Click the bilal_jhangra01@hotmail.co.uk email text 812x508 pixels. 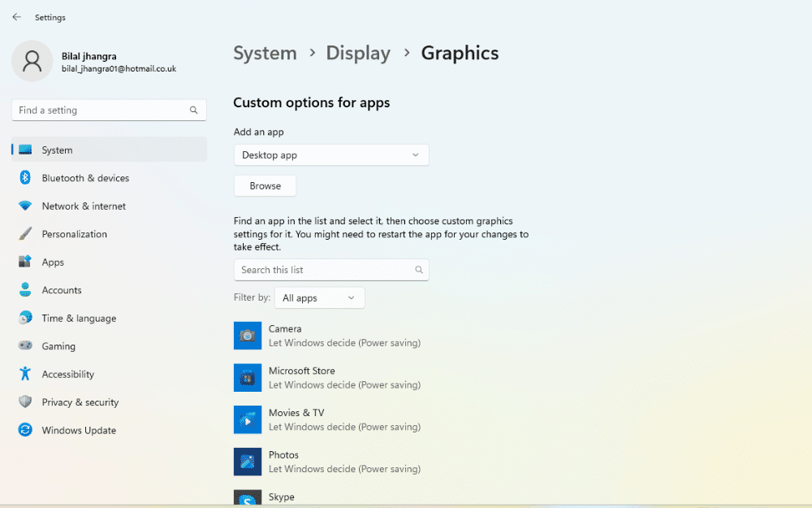[119, 68]
